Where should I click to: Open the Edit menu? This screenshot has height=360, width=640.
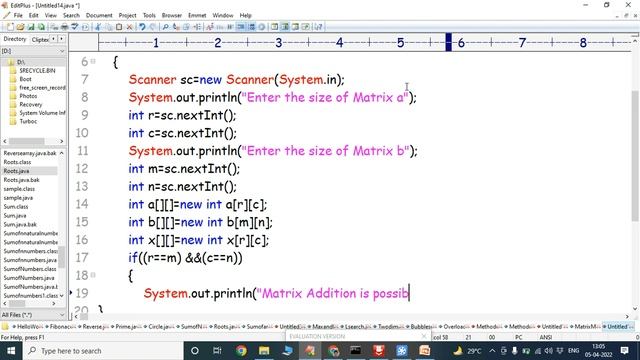[33, 15]
